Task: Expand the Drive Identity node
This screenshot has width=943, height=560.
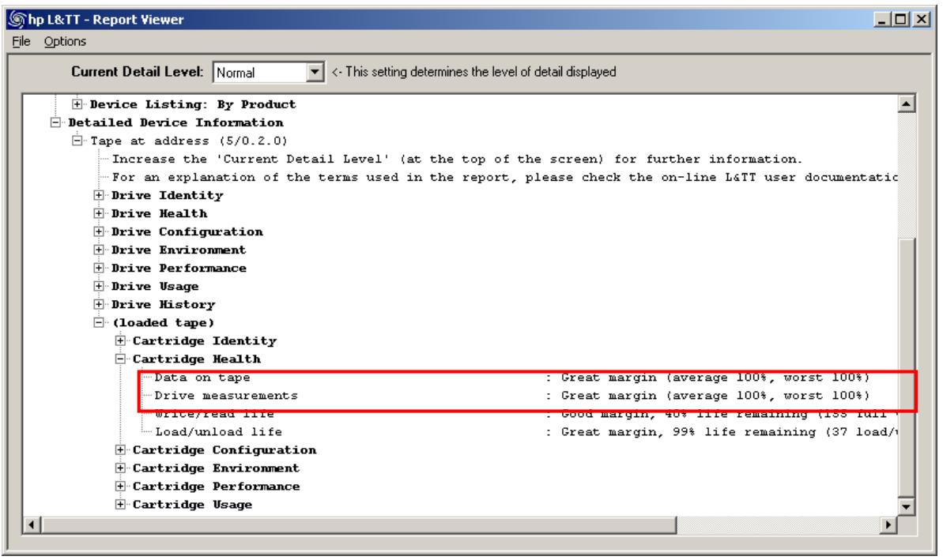Action: 99,194
